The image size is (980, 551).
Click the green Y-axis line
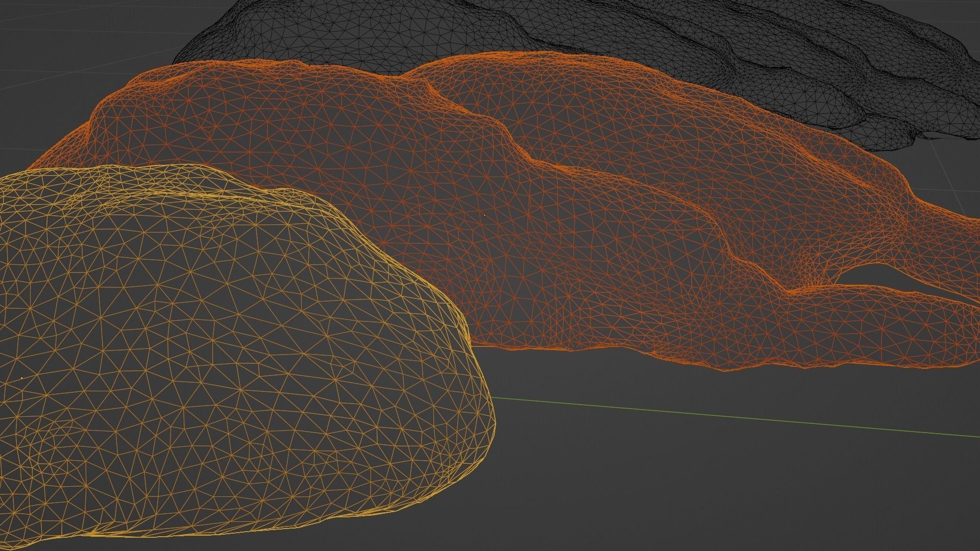[735, 417]
